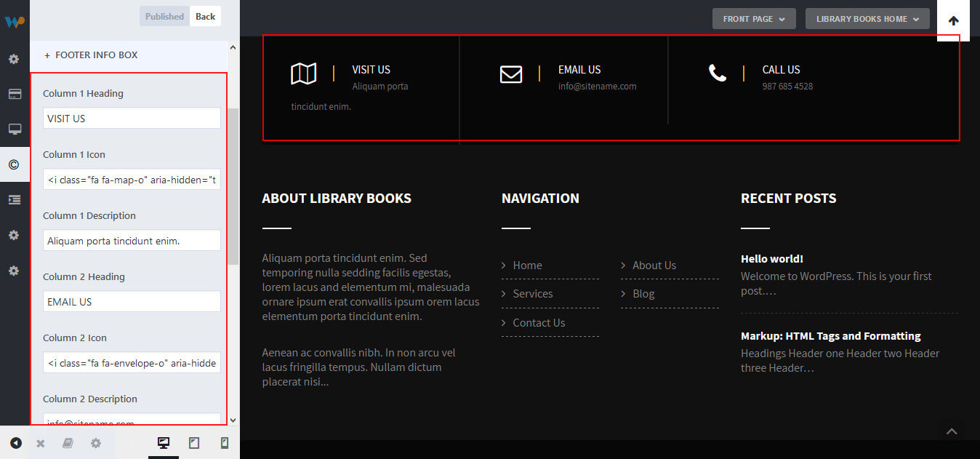
Task: Open the Markup: HTML Tags and Formatting post
Action: coord(831,336)
